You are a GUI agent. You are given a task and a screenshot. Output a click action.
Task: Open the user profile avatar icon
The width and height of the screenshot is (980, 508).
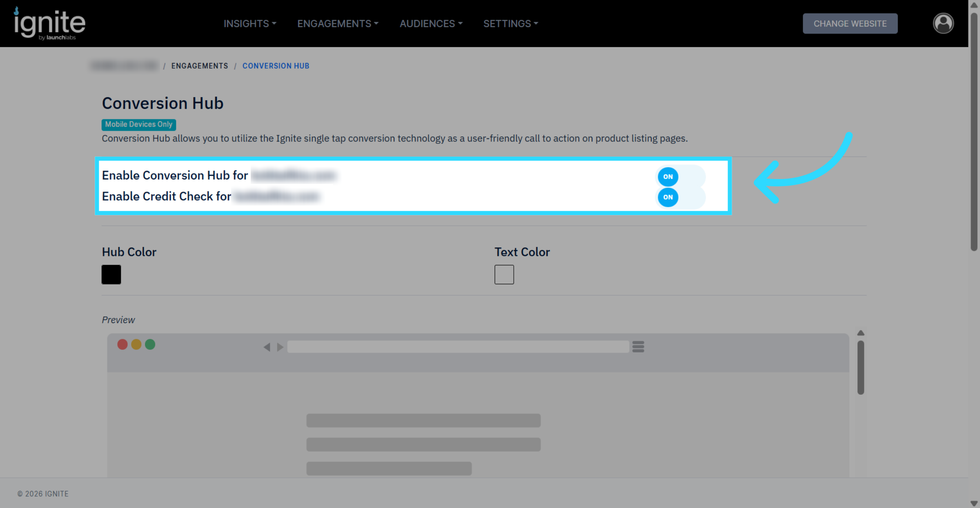click(x=943, y=23)
